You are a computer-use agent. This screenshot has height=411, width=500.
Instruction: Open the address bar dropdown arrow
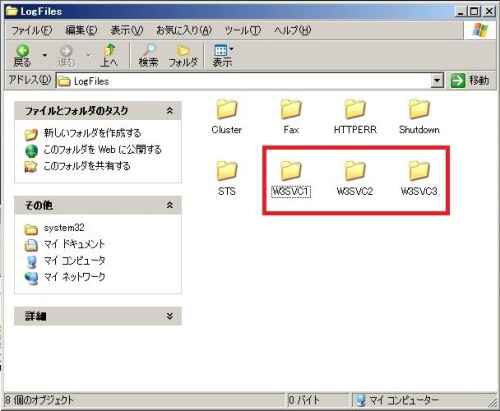coord(437,81)
